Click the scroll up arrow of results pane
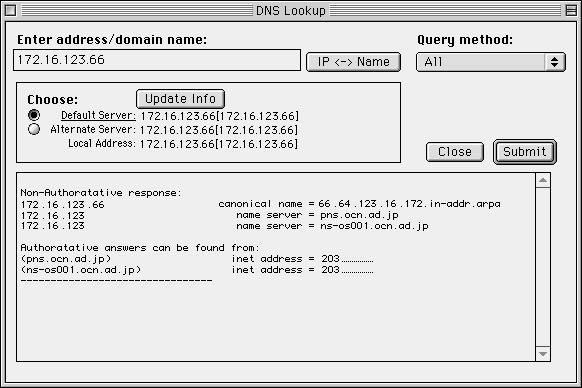 tap(543, 180)
